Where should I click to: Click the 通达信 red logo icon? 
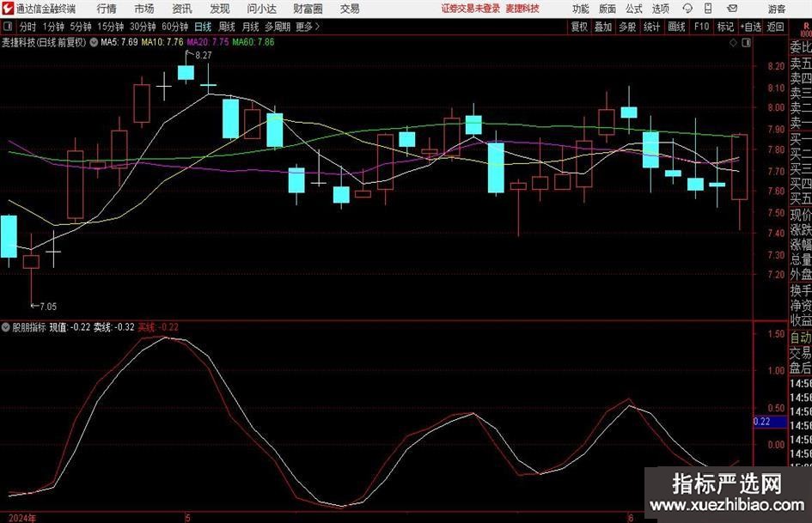click(8, 9)
